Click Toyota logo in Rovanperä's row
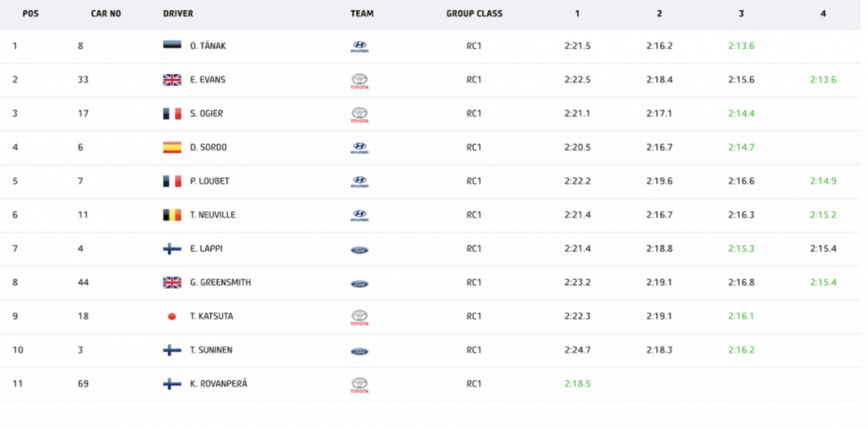This screenshot has height=429, width=868. click(359, 385)
